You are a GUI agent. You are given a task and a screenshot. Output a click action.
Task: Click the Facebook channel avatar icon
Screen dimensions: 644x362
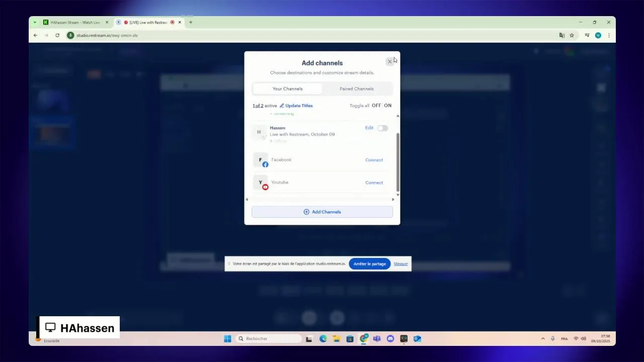coord(261,160)
